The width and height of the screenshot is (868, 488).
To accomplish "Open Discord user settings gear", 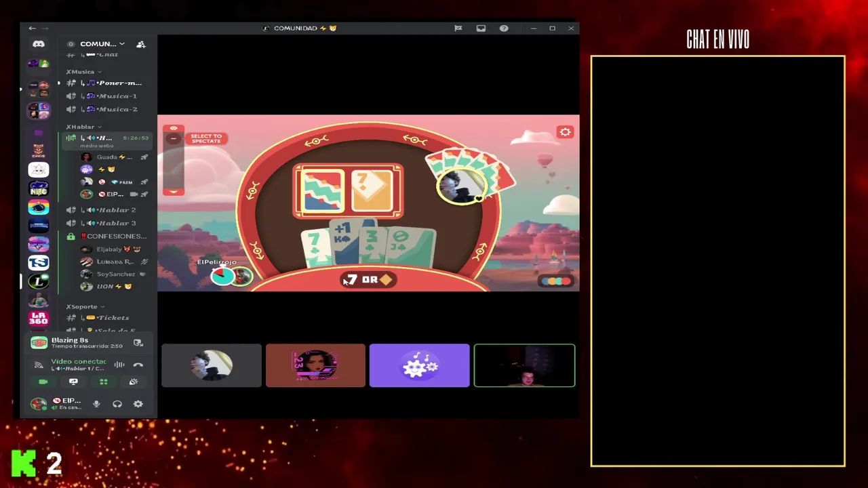I will [138, 404].
